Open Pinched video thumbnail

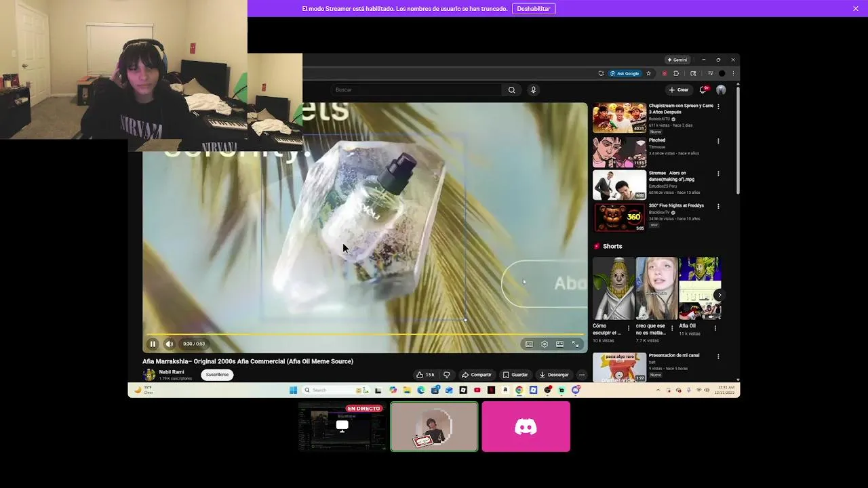coord(620,152)
